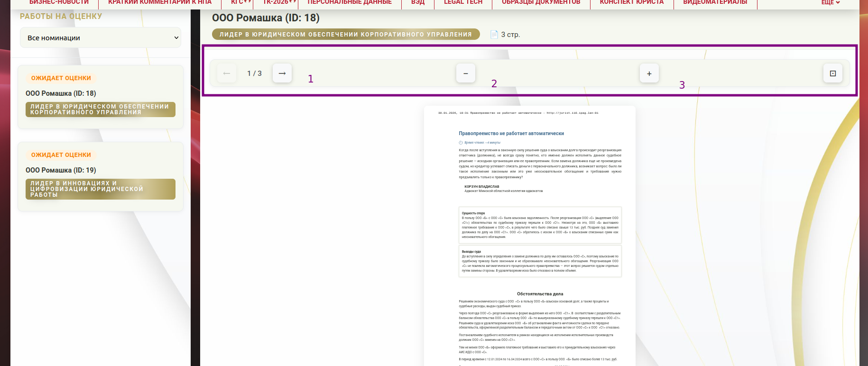The height and width of the screenshot is (366, 868).
Task: Open "ООО Ромашка (ID: 19)" work card
Action: (x=61, y=170)
